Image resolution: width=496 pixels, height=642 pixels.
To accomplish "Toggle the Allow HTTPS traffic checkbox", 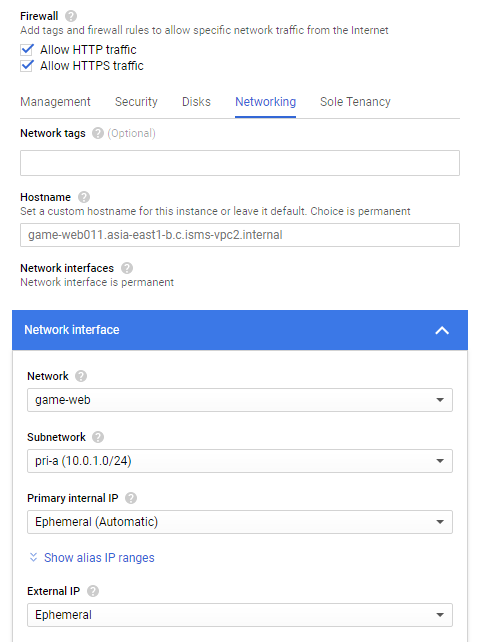I will (27, 66).
